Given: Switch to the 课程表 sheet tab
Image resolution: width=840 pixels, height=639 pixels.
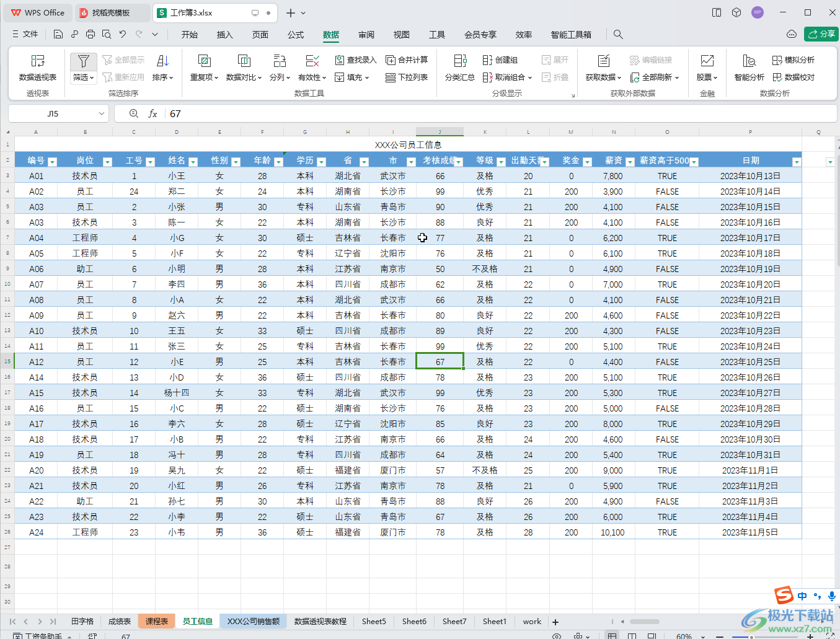Looking at the screenshot, I should point(157,621).
